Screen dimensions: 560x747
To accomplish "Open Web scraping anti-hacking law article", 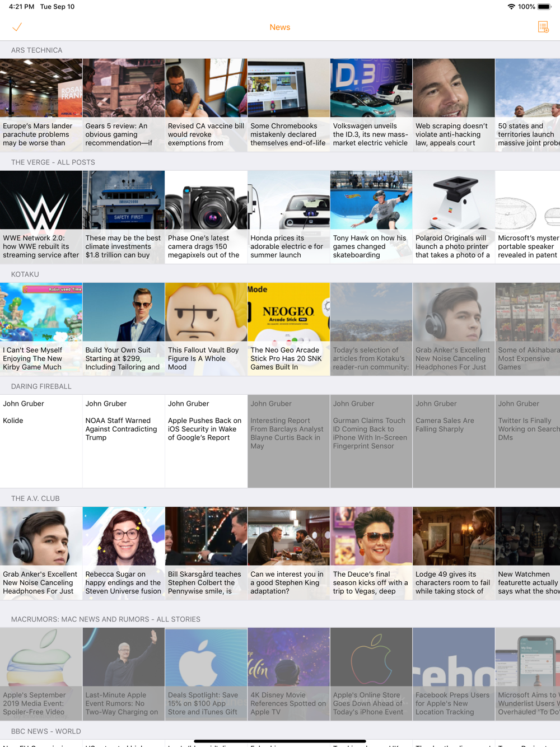I will click(454, 105).
